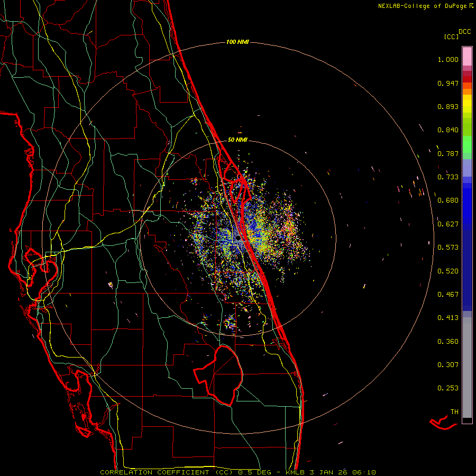Select the 0.947 scale value
Image resolution: width=476 pixels, height=476 pixels.
pos(448,83)
